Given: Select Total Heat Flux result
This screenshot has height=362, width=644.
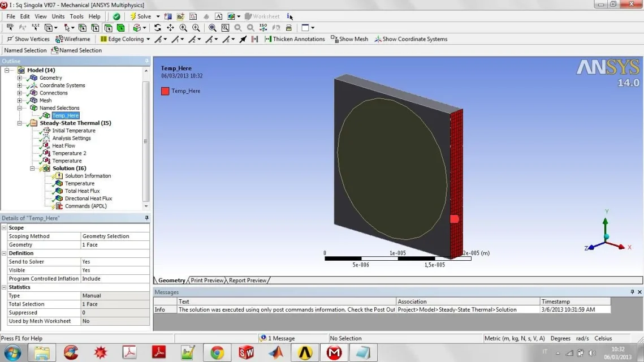Looking at the screenshot, I should 82,191.
